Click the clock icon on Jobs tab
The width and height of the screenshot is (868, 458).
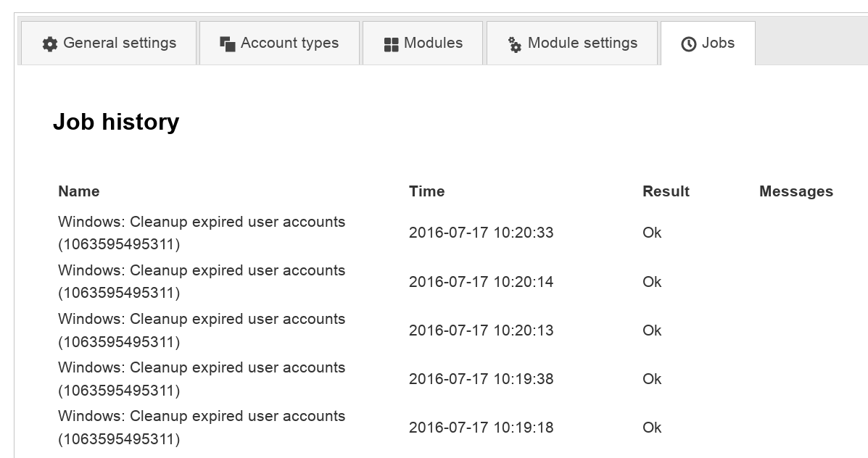tap(689, 44)
